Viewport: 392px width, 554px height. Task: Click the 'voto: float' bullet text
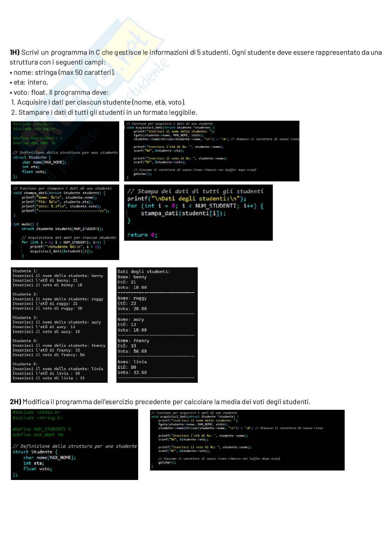tap(30, 93)
